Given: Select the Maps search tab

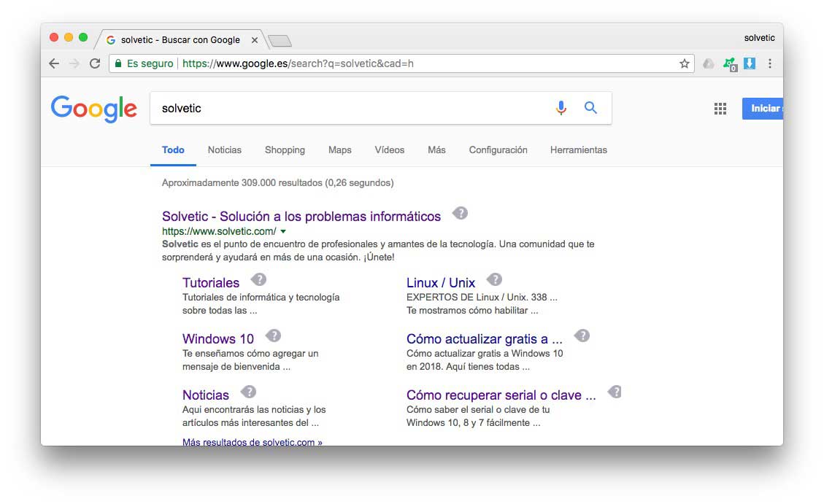Looking at the screenshot, I should [x=339, y=150].
